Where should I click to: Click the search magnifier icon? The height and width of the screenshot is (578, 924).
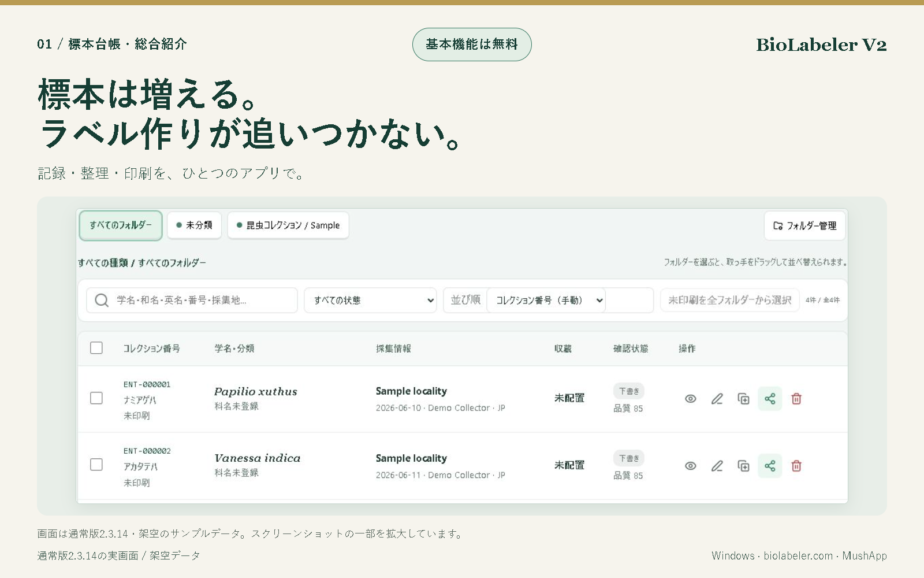point(102,300)
